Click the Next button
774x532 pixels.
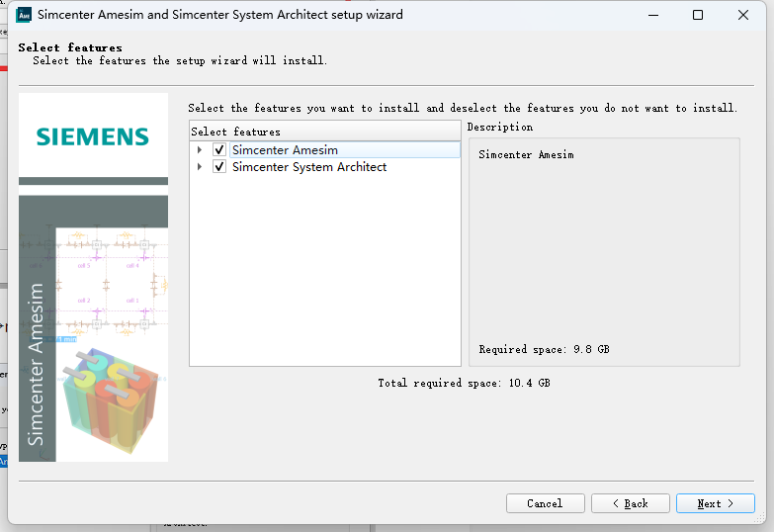coord(716,503)
